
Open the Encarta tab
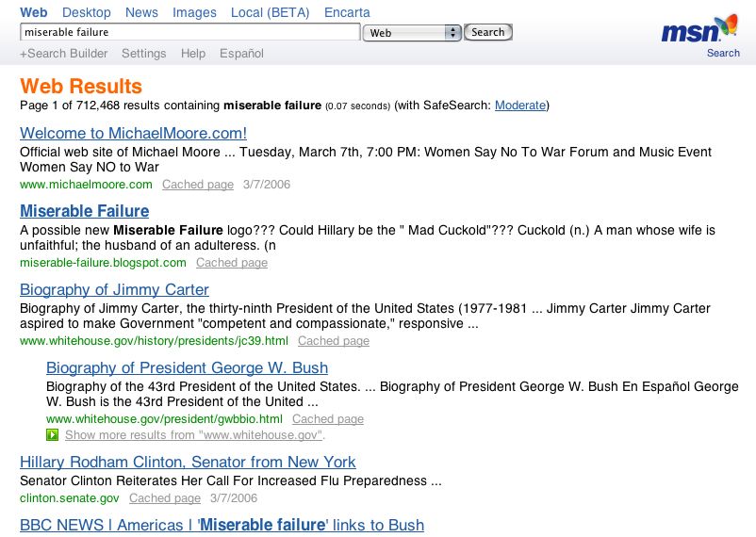click(347, 12)
